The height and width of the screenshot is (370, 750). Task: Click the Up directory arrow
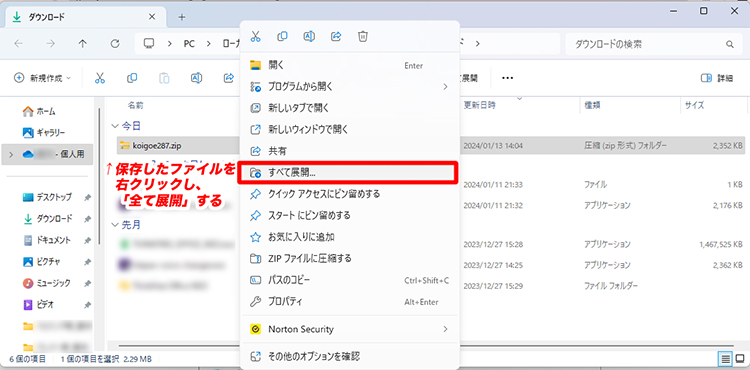(82, 44)
